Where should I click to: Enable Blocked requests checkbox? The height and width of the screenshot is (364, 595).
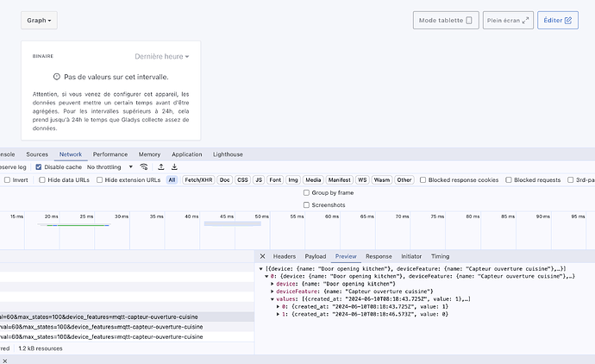(509, 180)
